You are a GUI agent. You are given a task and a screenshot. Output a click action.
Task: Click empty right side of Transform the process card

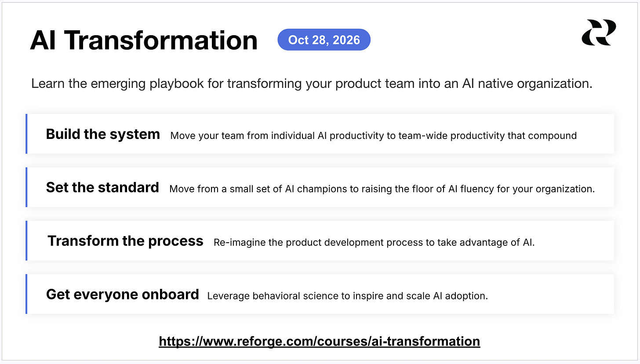coord(574,240)
